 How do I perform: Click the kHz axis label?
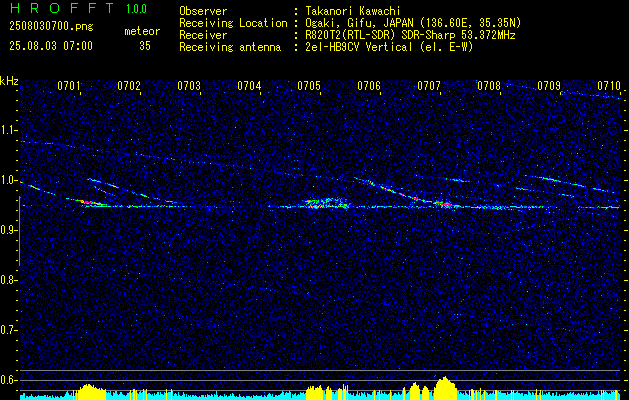click(x=9, y=81)
